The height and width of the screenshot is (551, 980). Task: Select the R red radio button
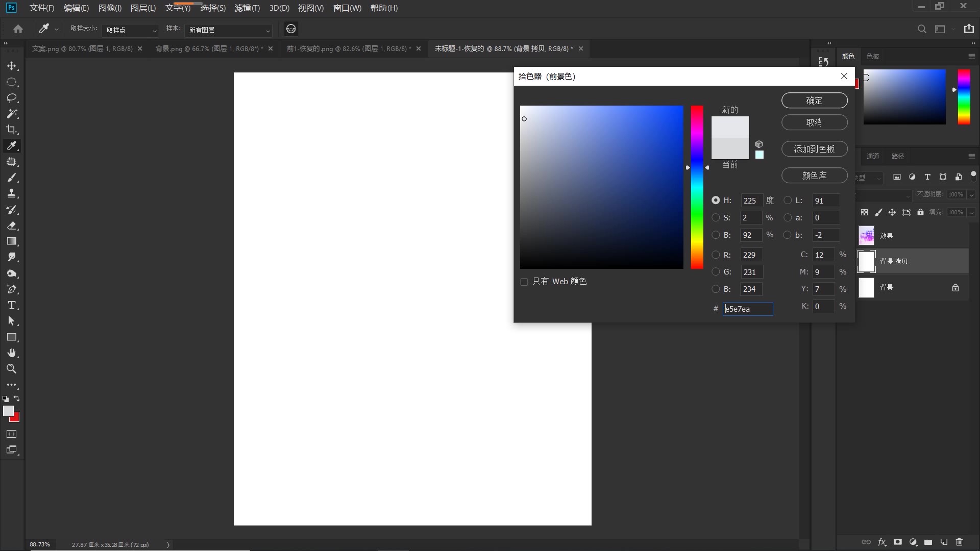click(716, 255)
